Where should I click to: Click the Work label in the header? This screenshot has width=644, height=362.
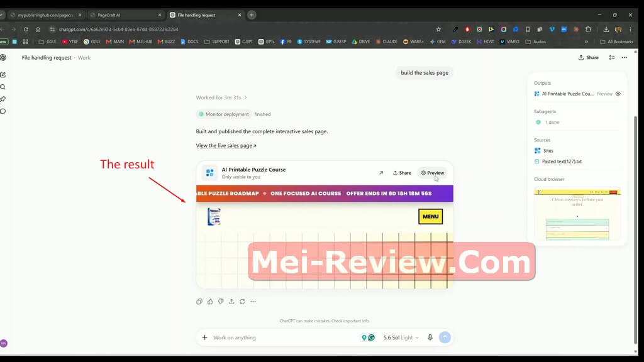click(x=84, y=57)
